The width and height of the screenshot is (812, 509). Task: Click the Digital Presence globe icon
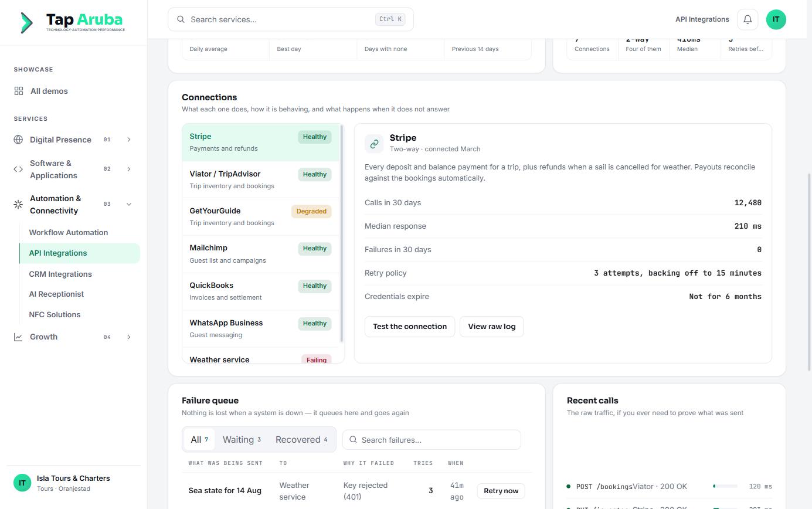18,140
